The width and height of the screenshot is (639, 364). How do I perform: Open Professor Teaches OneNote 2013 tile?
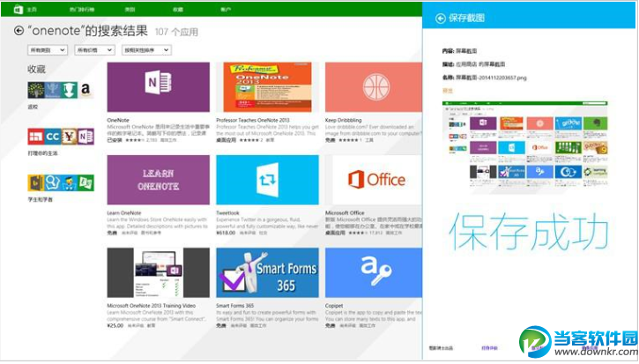(267, 87)
